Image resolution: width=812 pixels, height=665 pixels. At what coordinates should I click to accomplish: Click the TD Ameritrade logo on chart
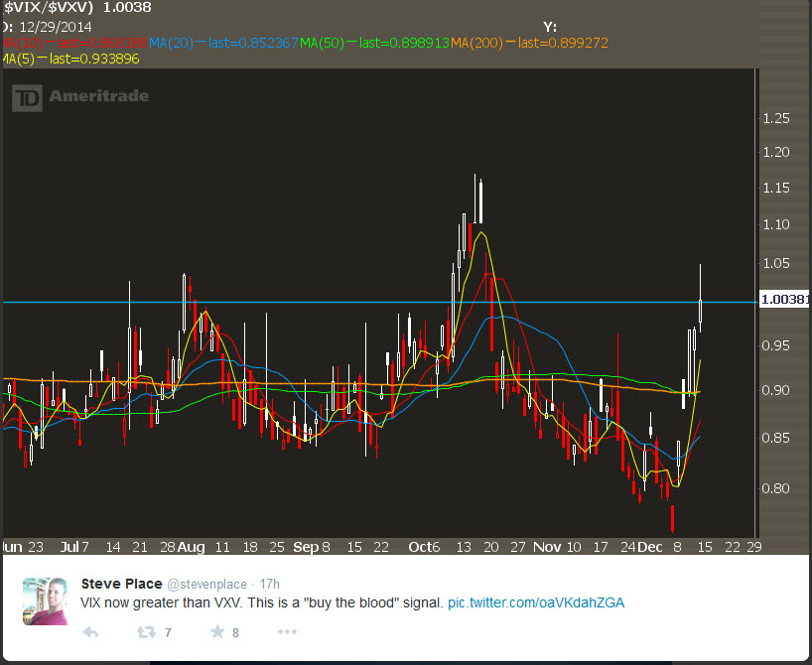click(x=80, y=97)
